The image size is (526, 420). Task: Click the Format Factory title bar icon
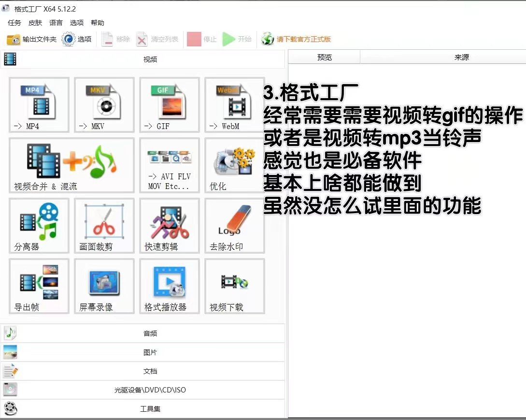tap(6, 8)
